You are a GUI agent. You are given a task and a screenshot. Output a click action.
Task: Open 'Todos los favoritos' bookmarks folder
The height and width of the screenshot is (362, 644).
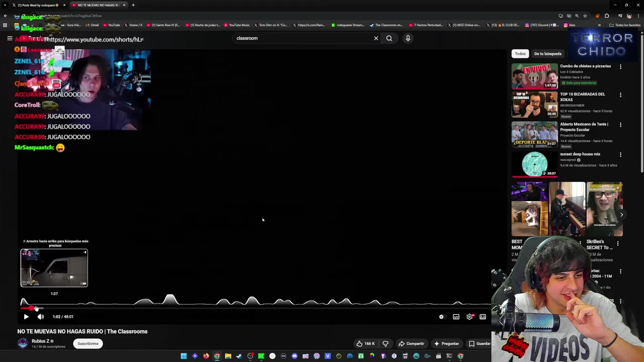(625, 25)
